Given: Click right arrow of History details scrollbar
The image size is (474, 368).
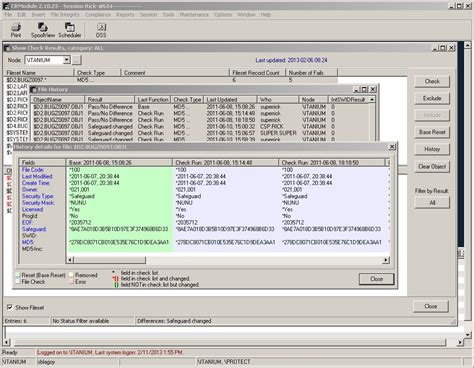Looking at the screenshot, I should tap(386, 260).
